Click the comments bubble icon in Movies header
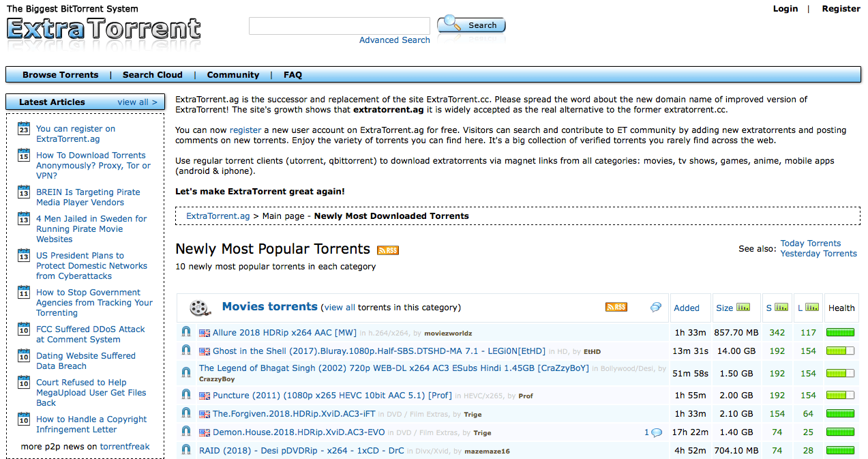The width and height of the screenshot is (868, 459). pos(656,308)
